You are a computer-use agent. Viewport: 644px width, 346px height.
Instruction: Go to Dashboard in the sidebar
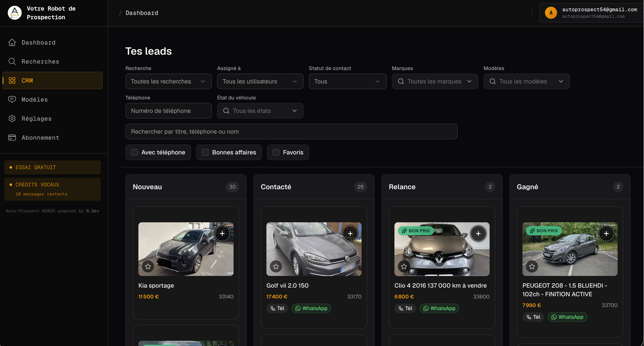[x=53, y=43]
